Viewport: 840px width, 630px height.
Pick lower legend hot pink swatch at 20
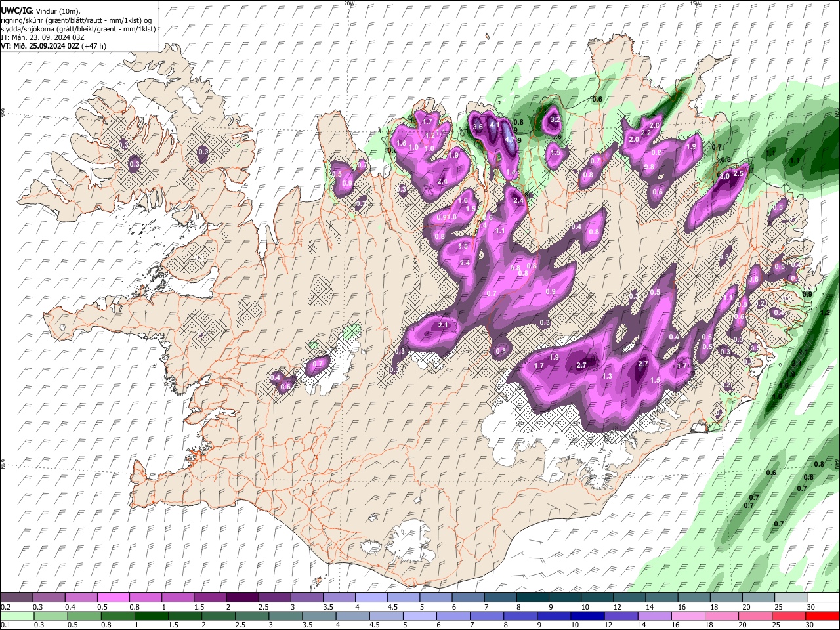click(756, 616)
